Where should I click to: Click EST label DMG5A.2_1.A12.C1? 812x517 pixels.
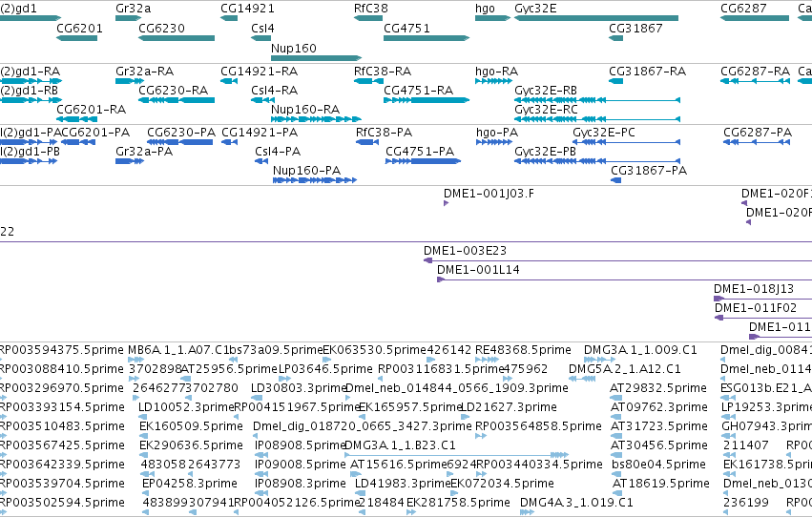(625, 369)
